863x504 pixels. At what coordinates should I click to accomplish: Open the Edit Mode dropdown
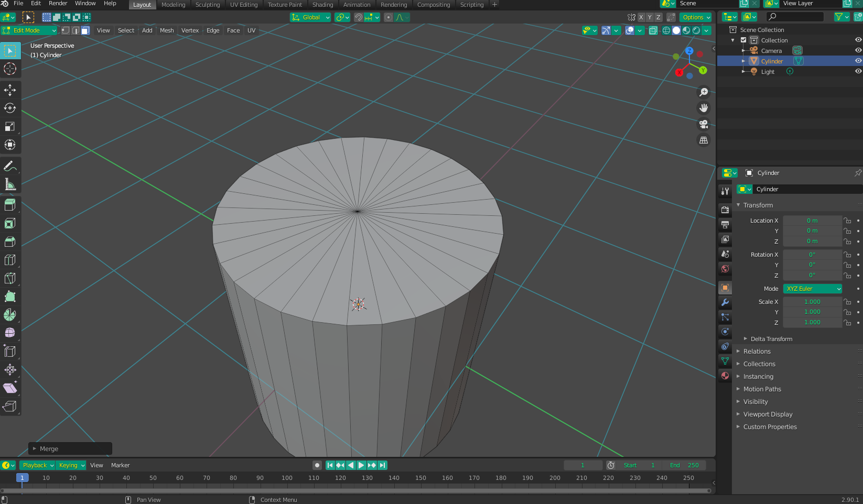pyautogui.click(x=29, y=30)
